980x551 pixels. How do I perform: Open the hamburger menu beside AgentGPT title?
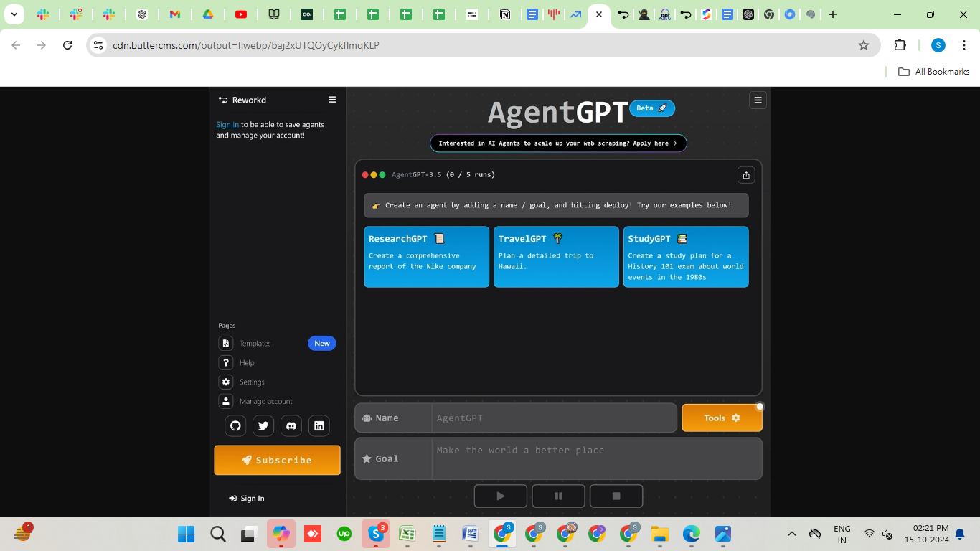[758, 100]
